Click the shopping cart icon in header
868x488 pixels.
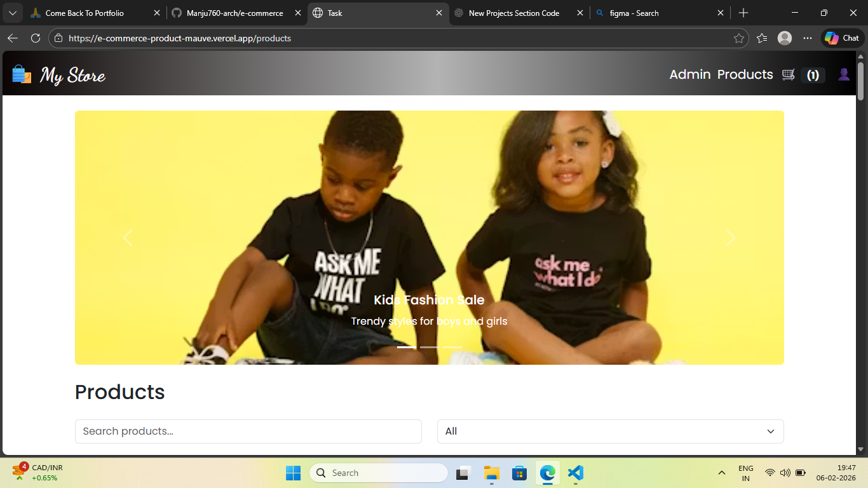pyautogui.click(x=789, y=75)
